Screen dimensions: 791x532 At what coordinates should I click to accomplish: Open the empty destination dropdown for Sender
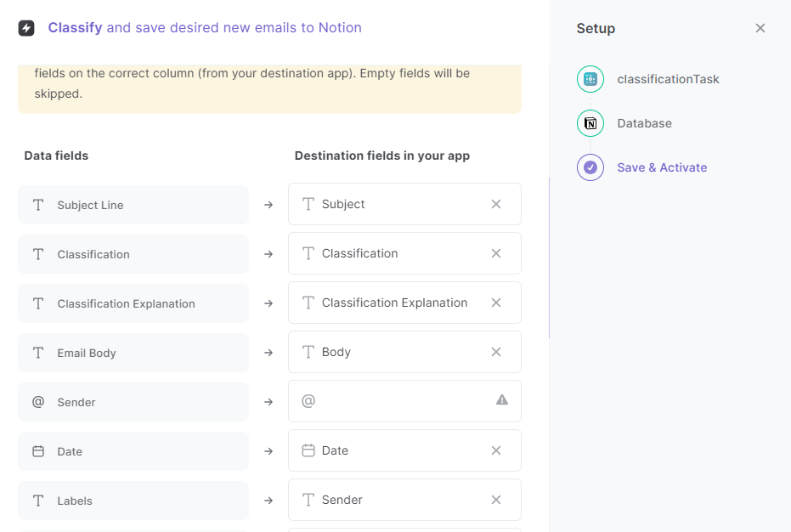tap(404, 401)
